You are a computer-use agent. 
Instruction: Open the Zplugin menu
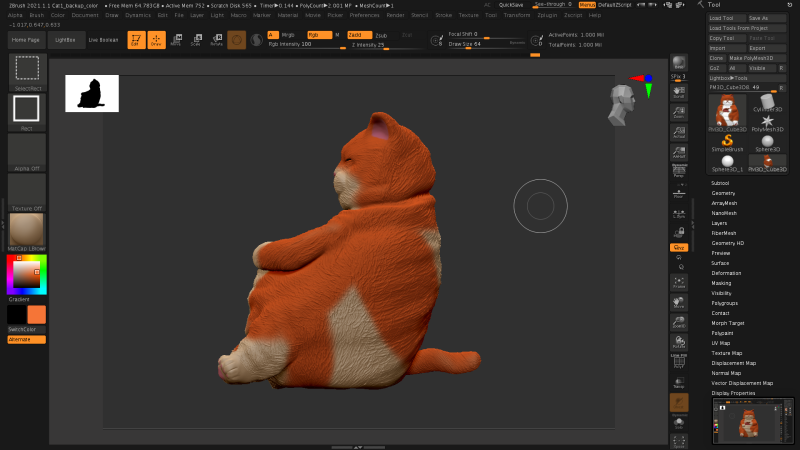(x=547, y=15)
